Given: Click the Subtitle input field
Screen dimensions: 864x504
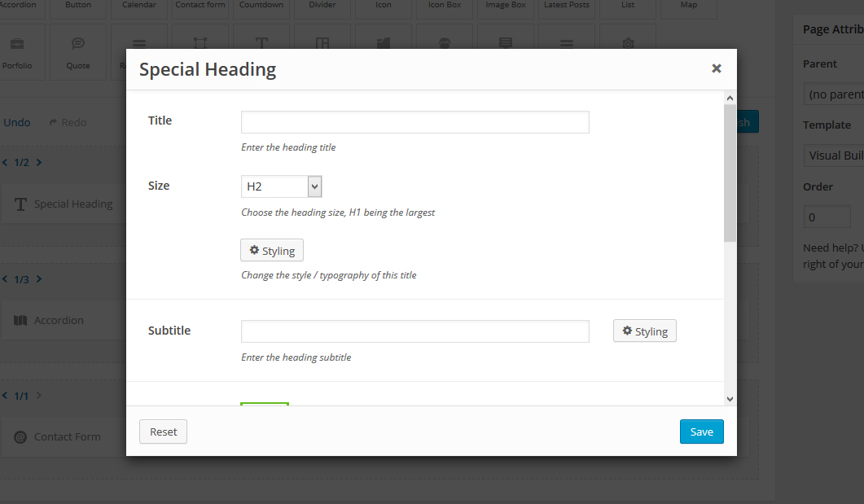Looking at the screenshot, I should tap(415, 331).
